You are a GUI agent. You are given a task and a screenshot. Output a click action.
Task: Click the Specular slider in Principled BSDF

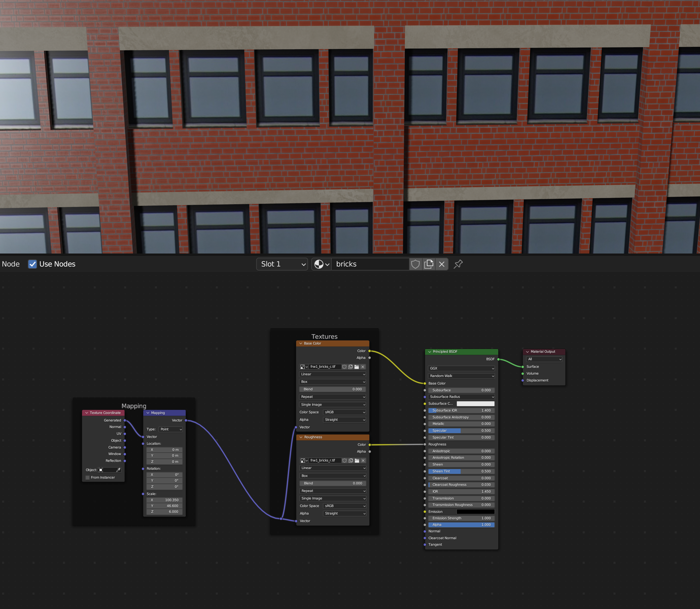461,431
